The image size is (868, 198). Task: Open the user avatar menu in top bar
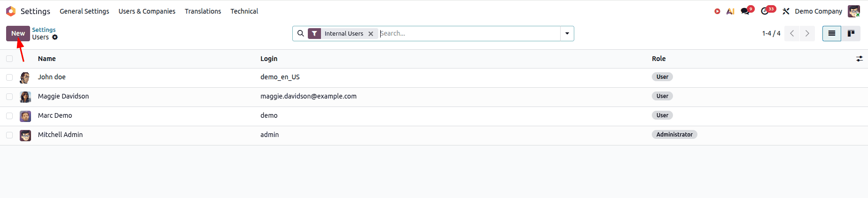pos(854,11)
